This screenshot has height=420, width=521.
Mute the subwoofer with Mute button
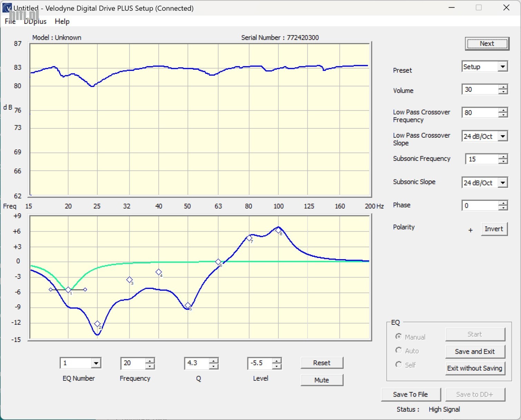pos(322,380)
